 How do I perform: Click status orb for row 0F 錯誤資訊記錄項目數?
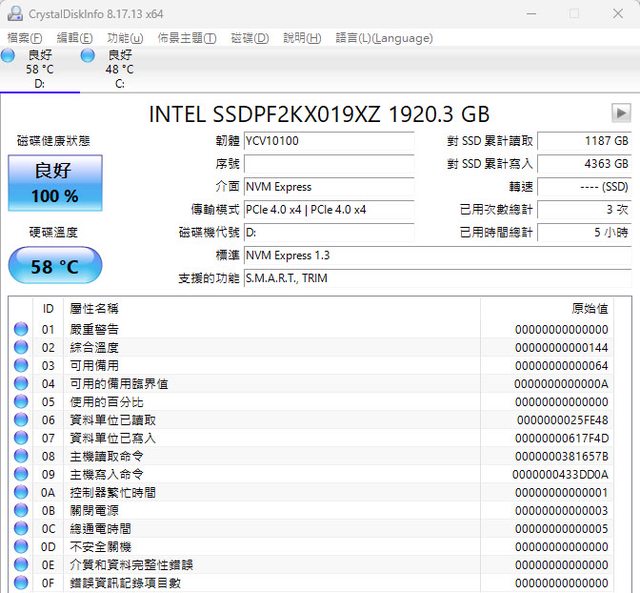point(21,583)
